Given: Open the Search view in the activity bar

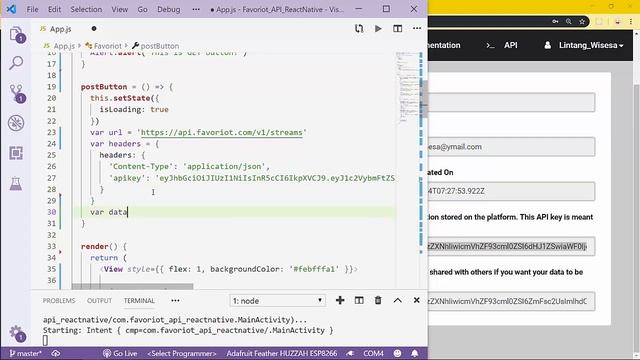Looking at the screenshot, I should tap(16, 63).
